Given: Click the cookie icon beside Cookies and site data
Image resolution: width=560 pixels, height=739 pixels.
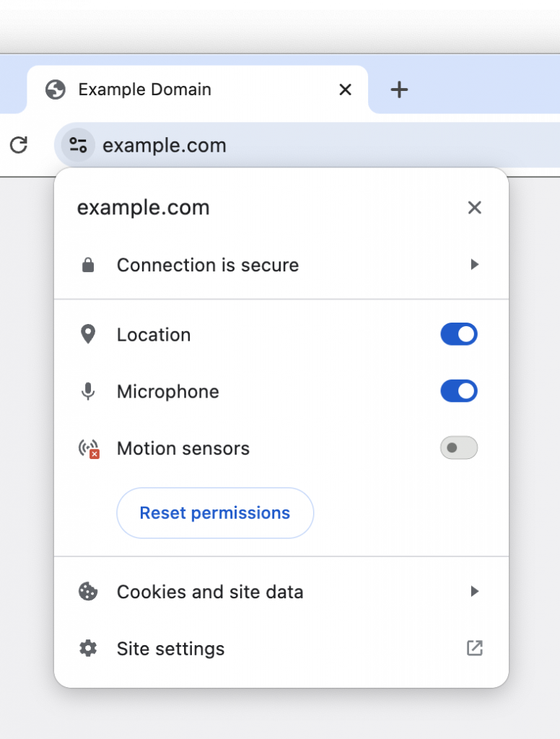Looking at the screenshot, I should [87, 592].
